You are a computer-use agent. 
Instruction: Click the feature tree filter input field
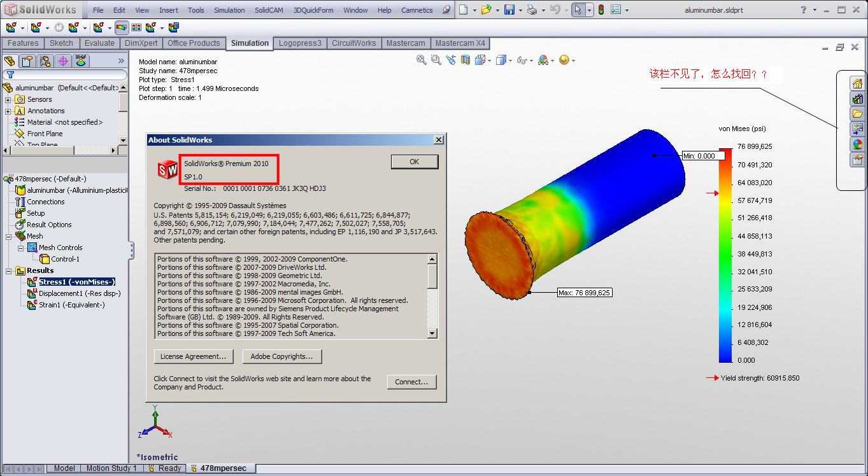[65, 75]
